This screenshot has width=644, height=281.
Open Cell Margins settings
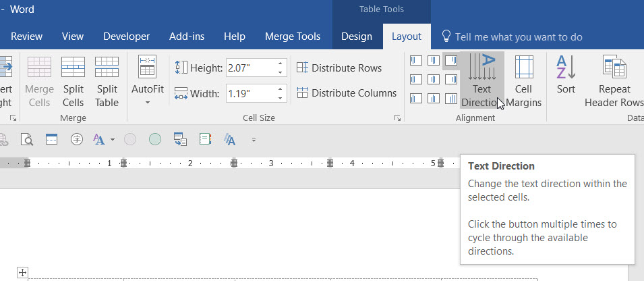[x=523, y=80]
